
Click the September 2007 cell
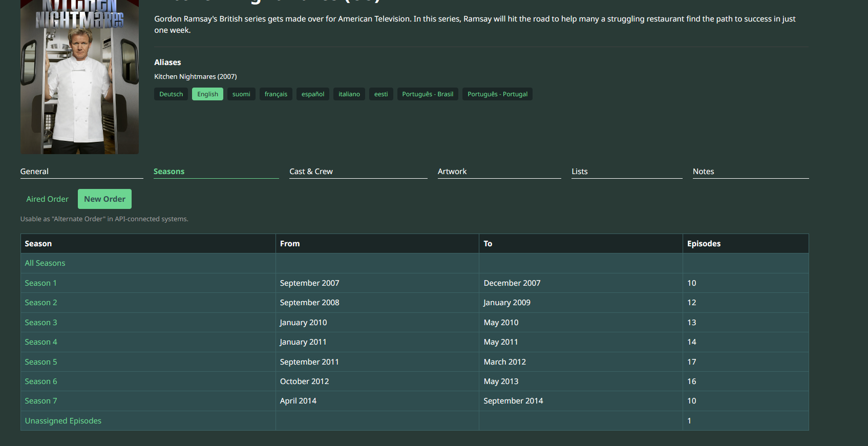coord(377,283)
